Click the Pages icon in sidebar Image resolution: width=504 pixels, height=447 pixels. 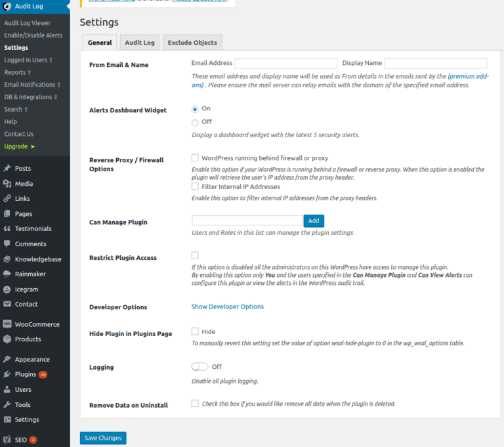[x=7, y=213]
